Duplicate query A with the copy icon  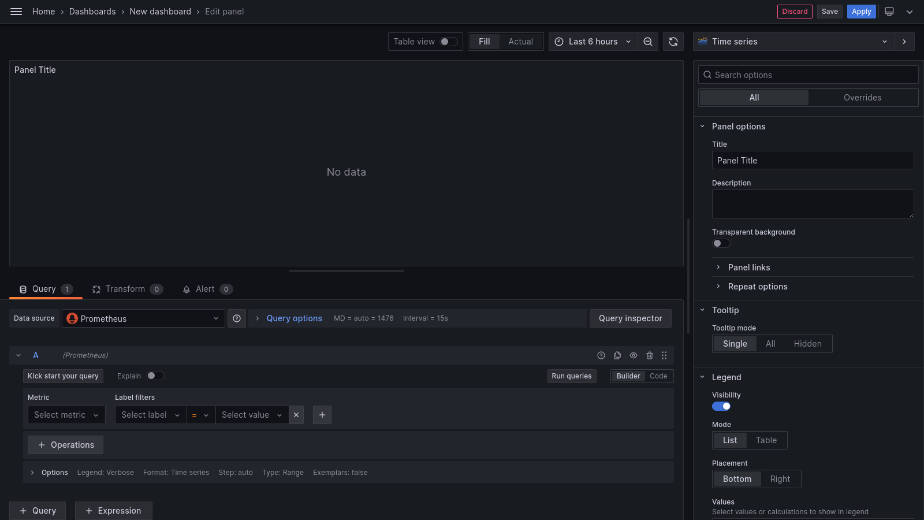click(x=617, y=356)
